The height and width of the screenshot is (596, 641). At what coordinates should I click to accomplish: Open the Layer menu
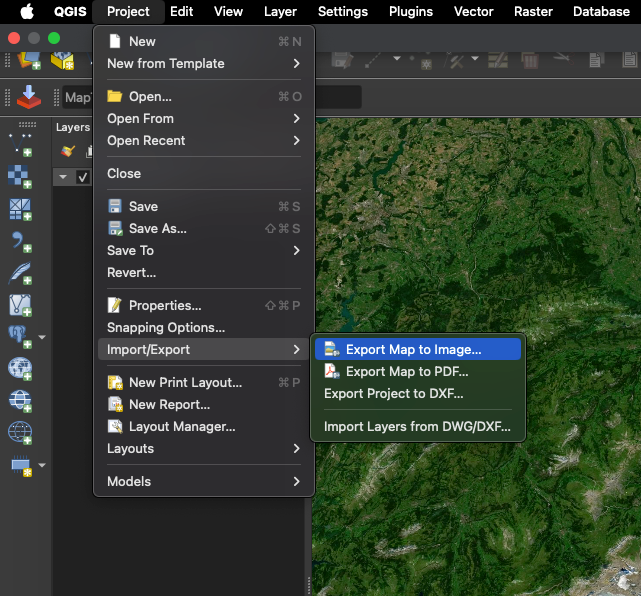280,11
